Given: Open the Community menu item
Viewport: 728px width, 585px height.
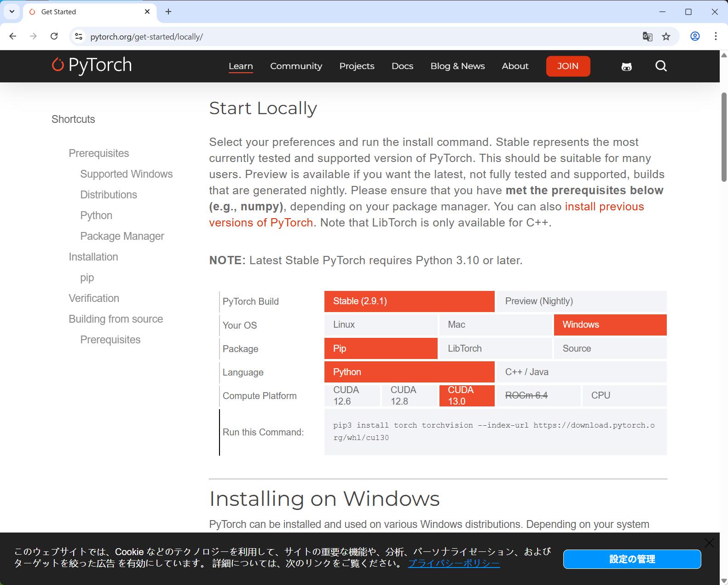Looking at the screenshot, I should click(296, 66).
